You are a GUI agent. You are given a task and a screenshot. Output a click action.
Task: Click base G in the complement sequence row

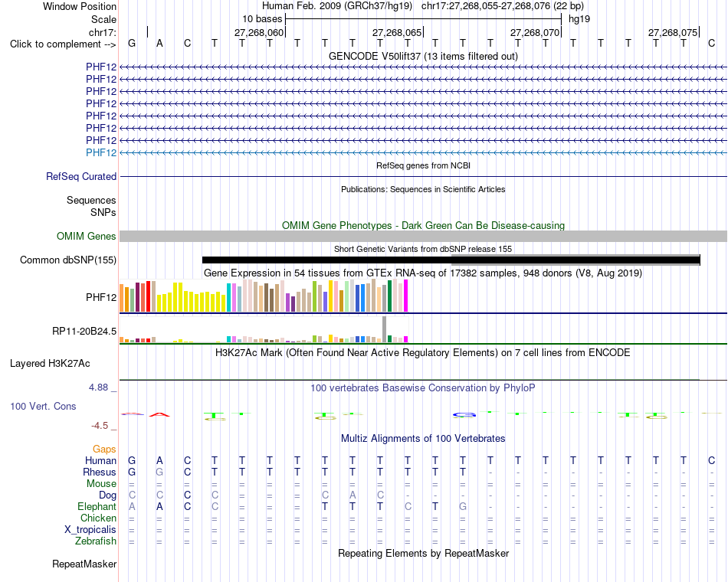(x=132, y=43)
